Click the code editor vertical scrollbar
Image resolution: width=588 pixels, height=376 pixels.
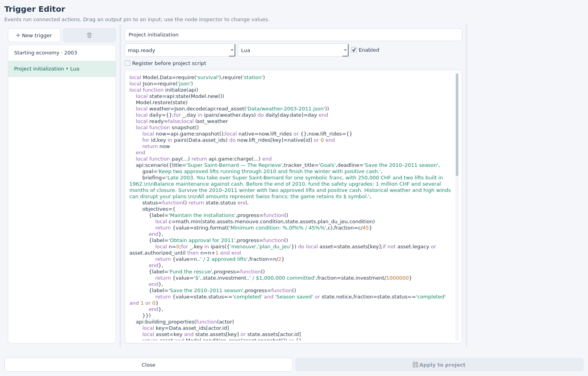pos(457,125)
